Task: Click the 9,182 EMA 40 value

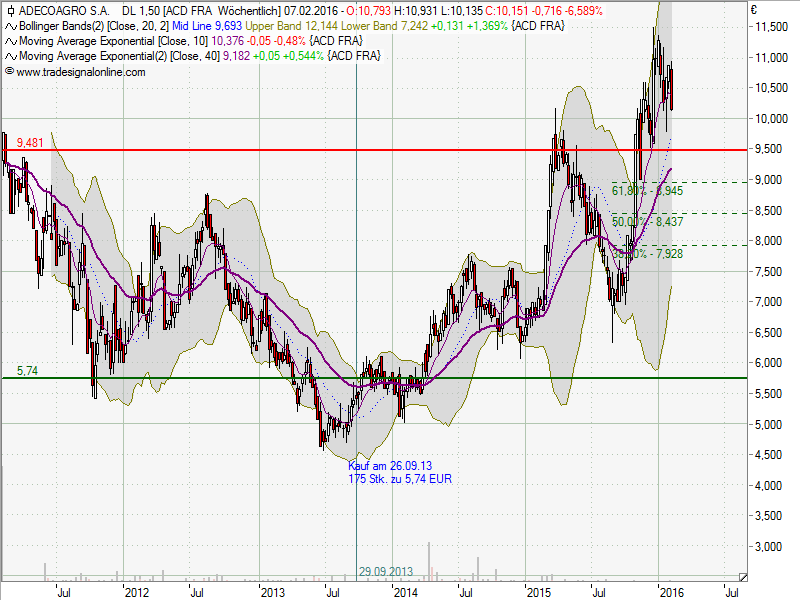Action: pyautogui.click(x=236, y=56)
